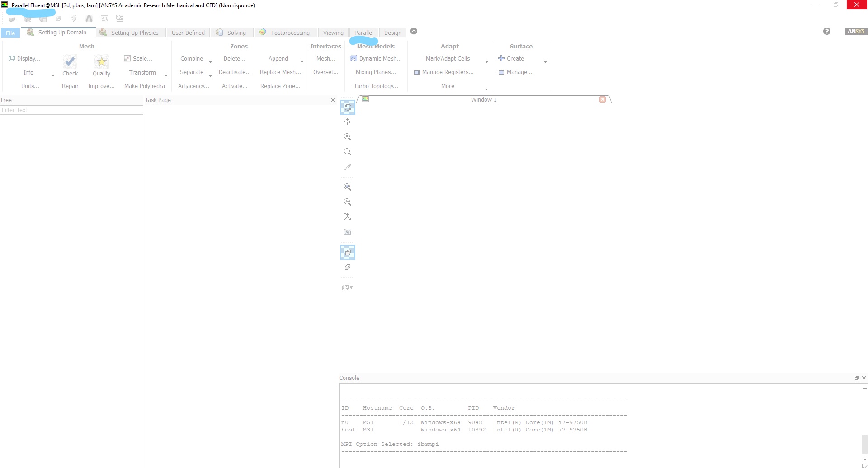868x468 pixels.
Task: Click the Deactivate... zones button
Action: click(x=235, y=72)
